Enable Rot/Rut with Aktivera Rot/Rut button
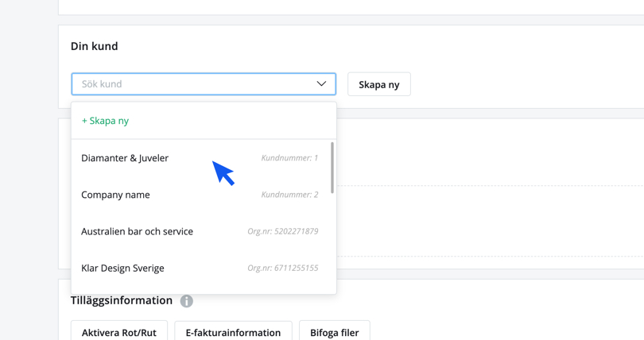The image size is (644, 340). pyautogui.click(x=119, y=332)
